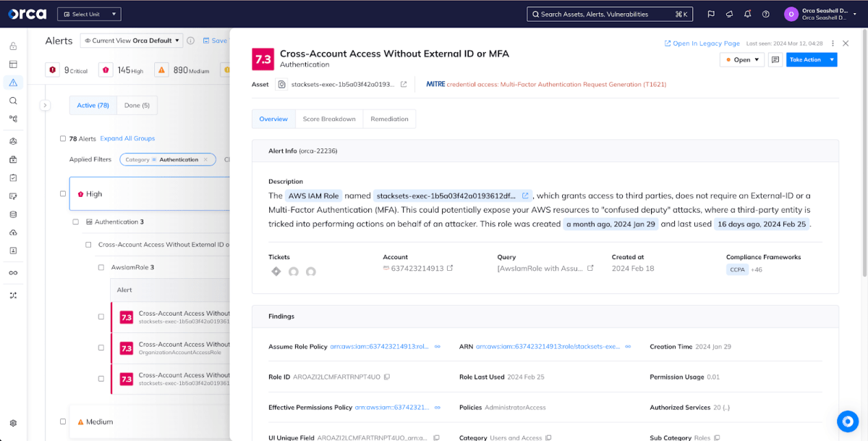Check the OrganizationAccountAccessRole alert checkbox
The image size is (868, 441).
pos(101,348)
